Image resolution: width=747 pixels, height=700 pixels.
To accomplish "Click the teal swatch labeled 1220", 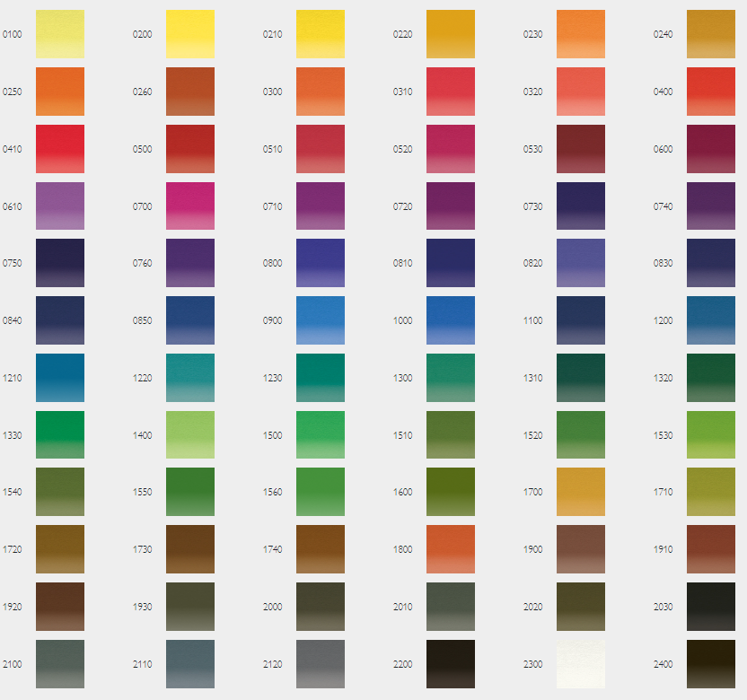I will pos(190,378).
